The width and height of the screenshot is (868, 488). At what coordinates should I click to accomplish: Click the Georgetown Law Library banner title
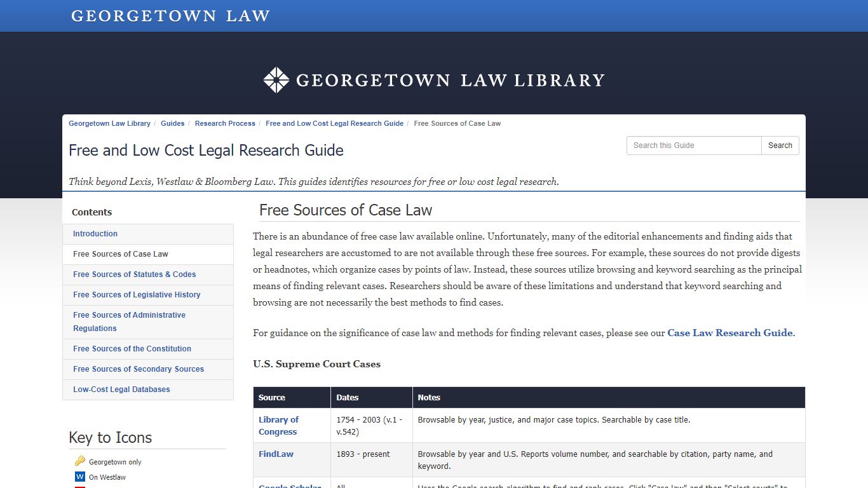point(450,80)
